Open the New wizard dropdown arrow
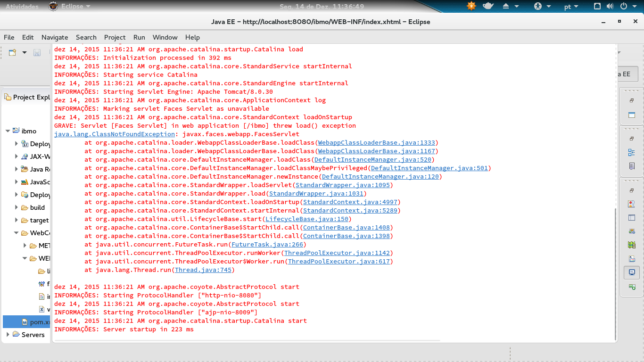This screenshot has height=362, width=644. click(25, 52)
